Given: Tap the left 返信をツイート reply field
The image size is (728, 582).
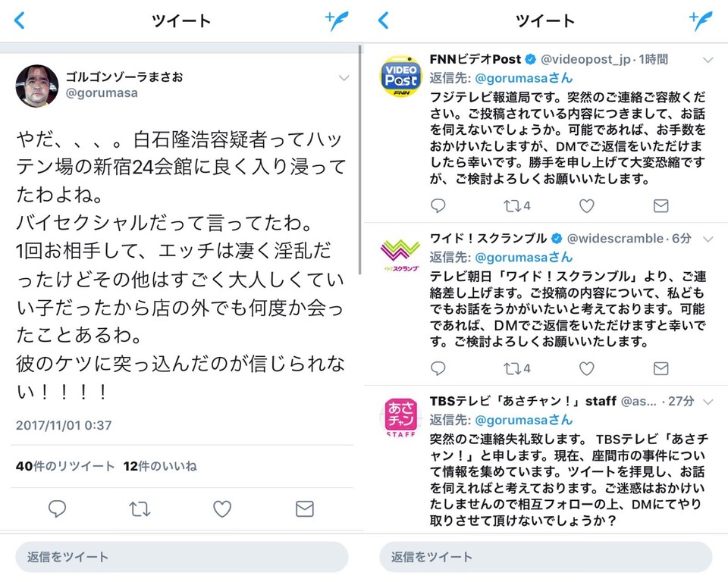Looking at the screenshot, I should coord(182,557).
